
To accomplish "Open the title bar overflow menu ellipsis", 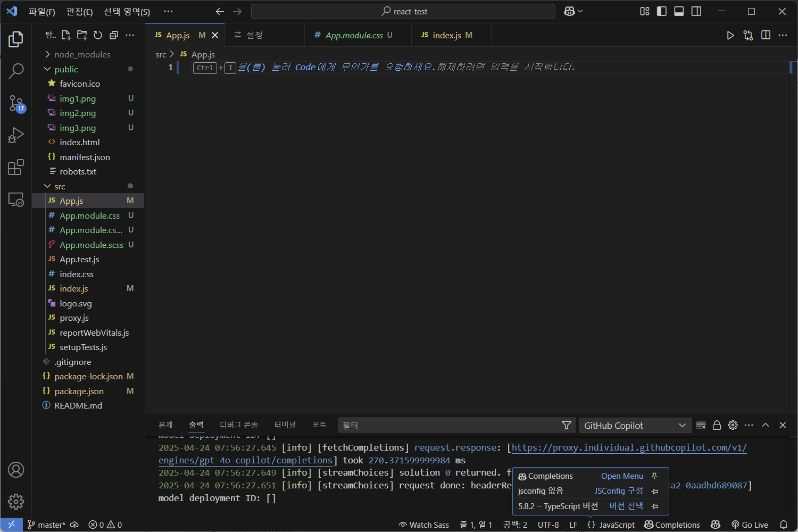I will 168,11.
